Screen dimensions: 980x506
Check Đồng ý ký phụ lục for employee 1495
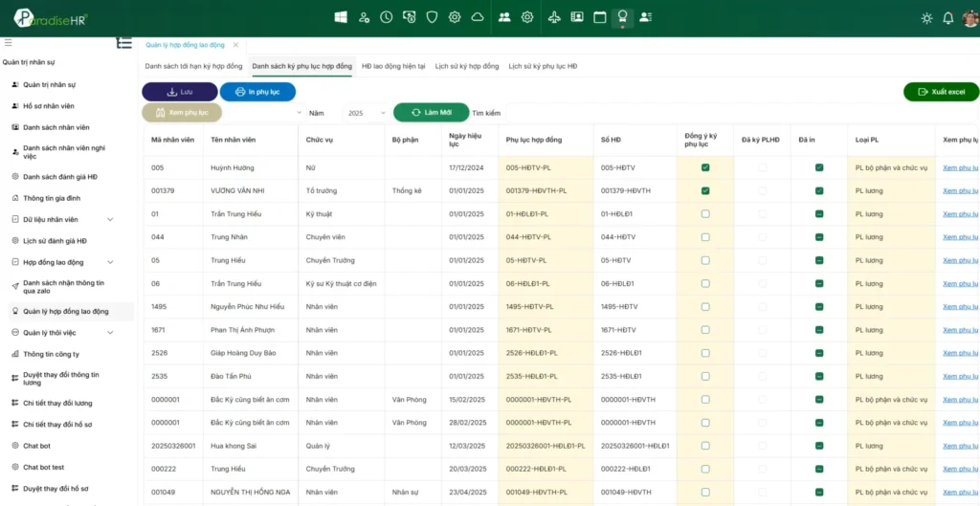point(705,307)
